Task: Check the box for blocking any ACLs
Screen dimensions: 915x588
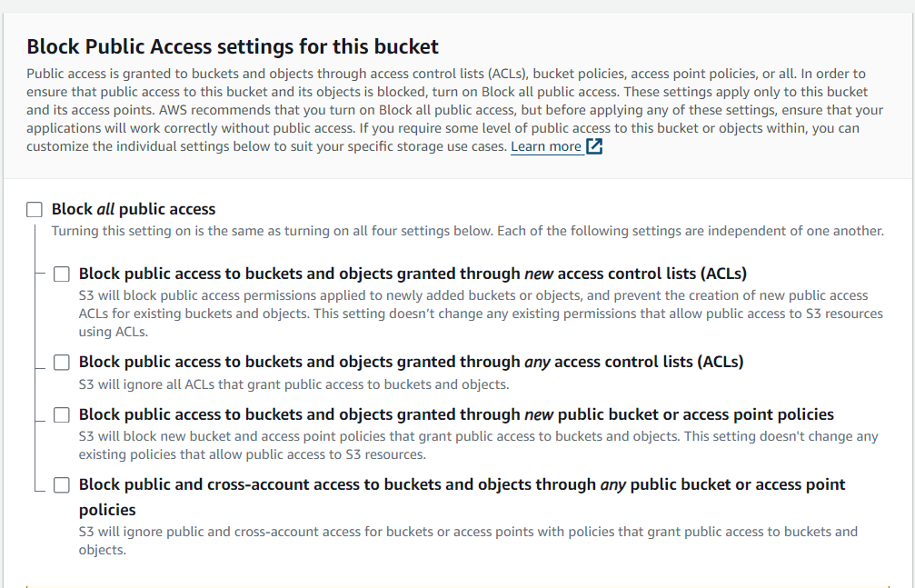Action: 62,363
